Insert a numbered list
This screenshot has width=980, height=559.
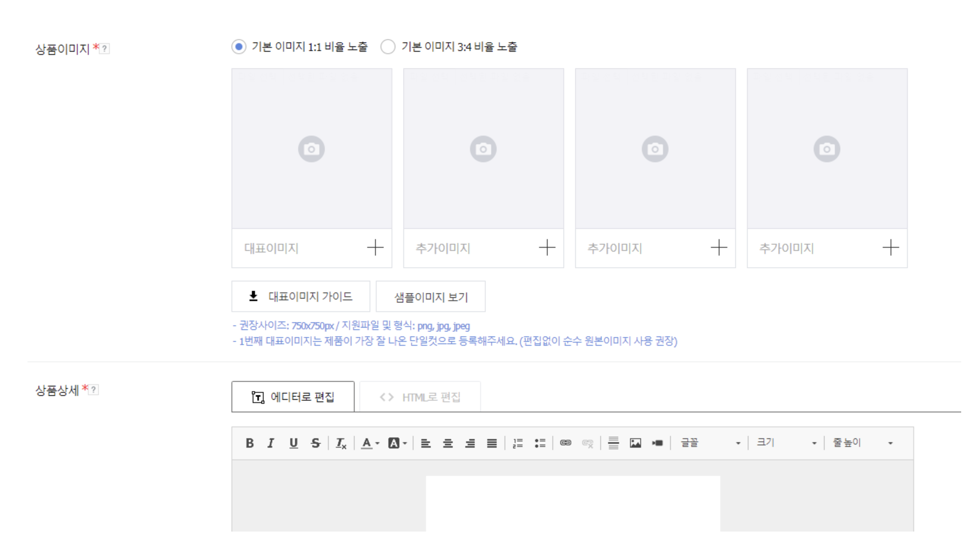pyautogui.click(x=517, y=443)
